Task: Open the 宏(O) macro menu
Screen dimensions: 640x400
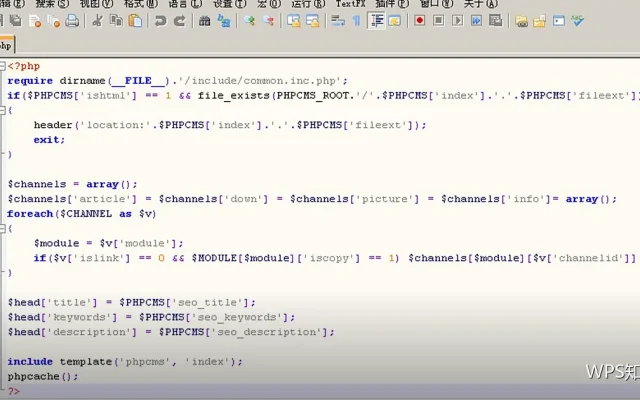Action: pos(269,4)
